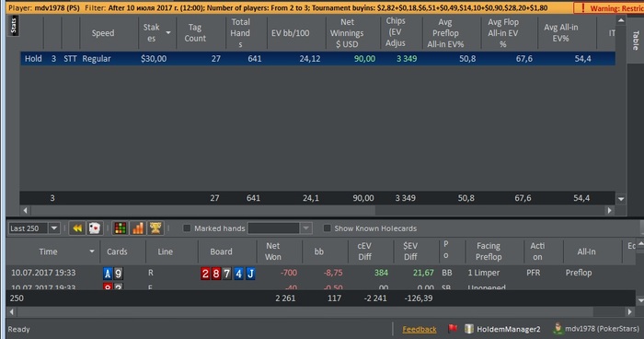This screenshot has width=644, height=339.
Task: Click the 1 Limper facing preflop cell
Action: 483,273
